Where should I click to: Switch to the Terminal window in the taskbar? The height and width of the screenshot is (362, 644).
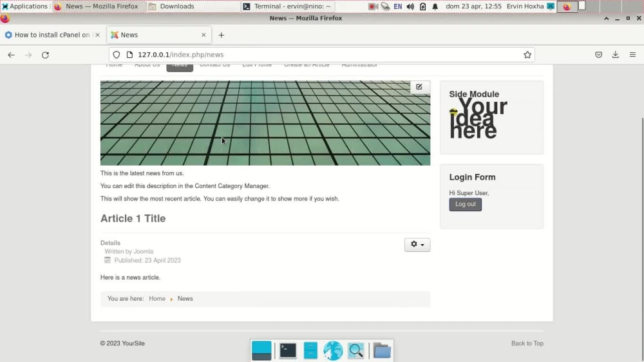(287, 6)
